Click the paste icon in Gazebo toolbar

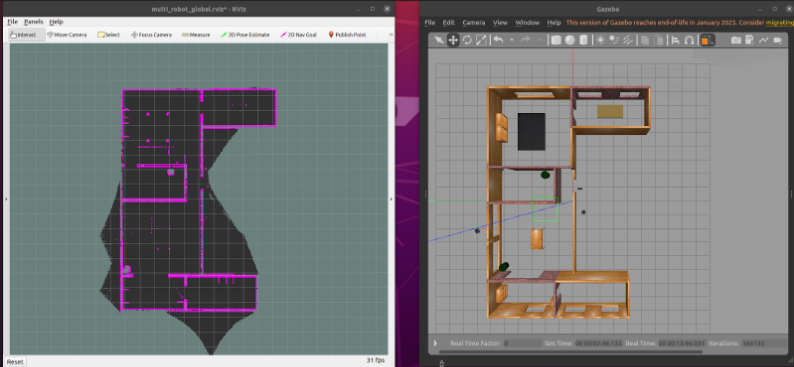coord(659,40)
